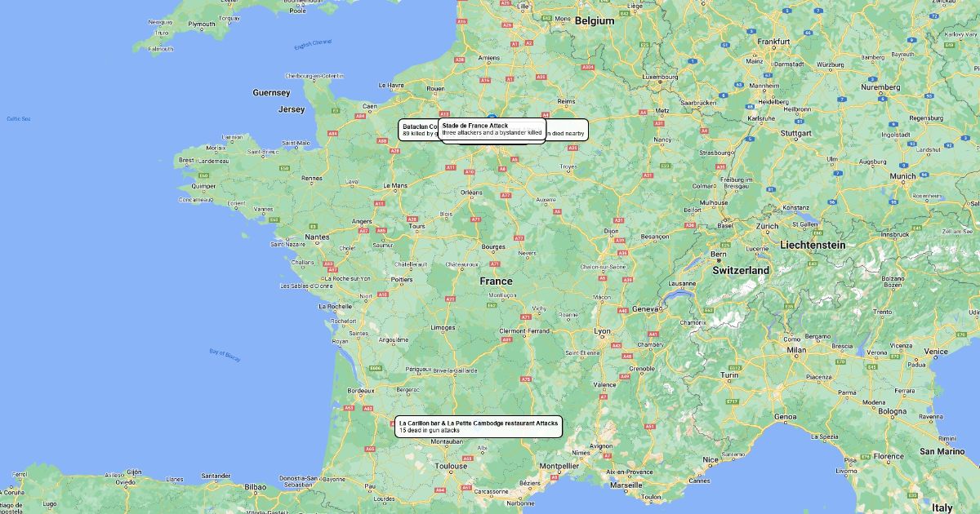The width and height of the screenshot is (980, 514).
Task: Click the Lyon city label
Action: tap(602, 331)
